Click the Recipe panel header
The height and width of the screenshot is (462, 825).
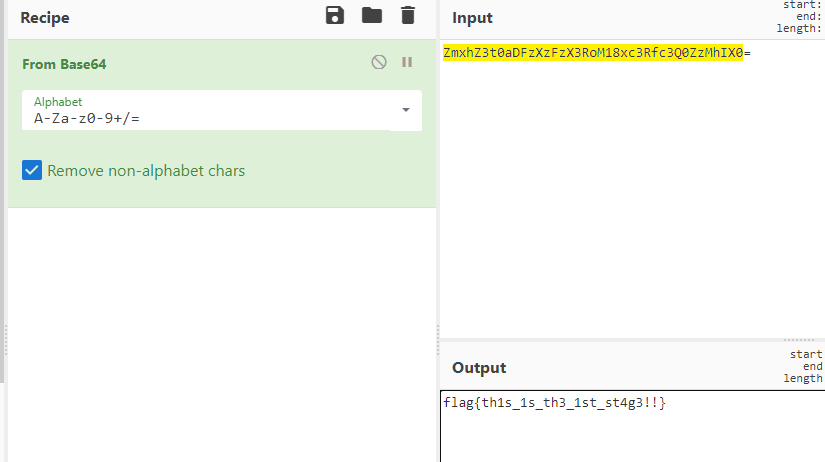tap(45, 18)
